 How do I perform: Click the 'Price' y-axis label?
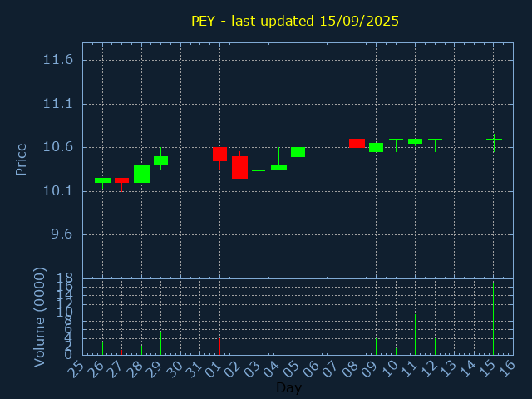click(21, 160)
